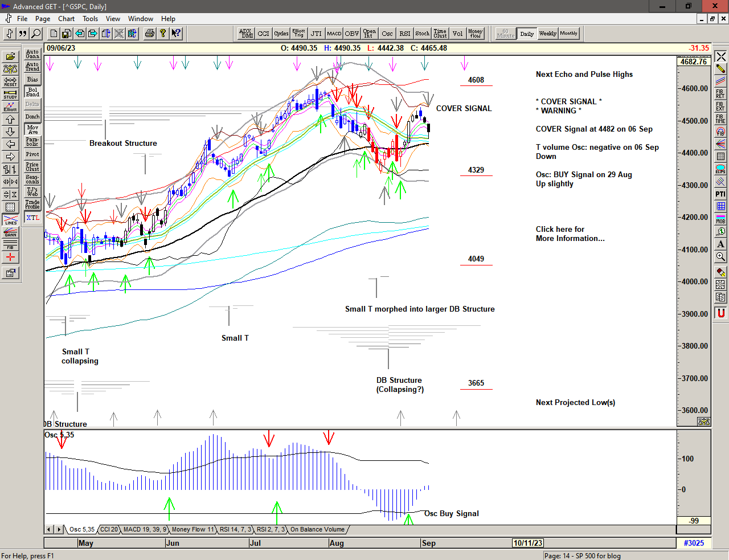Screen dimensions: 729x560
Task: Select the MOB make-or-break tool
Action: (x=720, y=219)
